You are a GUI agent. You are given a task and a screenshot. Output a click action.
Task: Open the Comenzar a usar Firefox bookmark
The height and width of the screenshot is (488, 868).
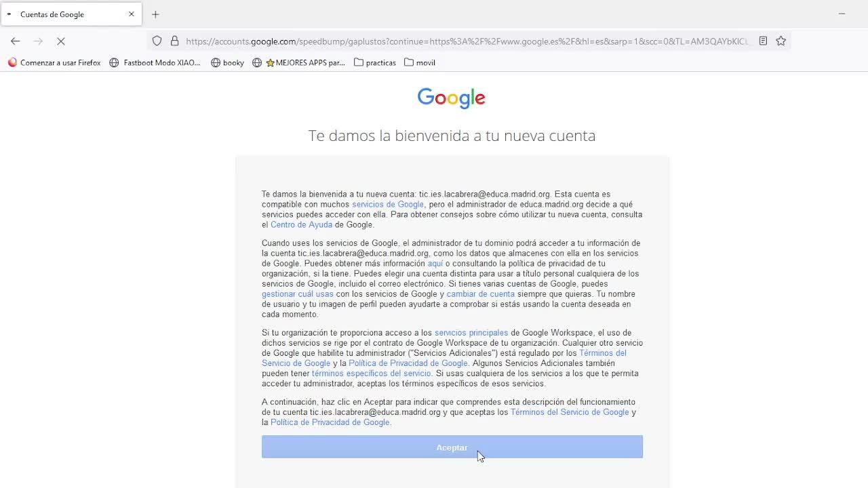(x=54, y=62)
